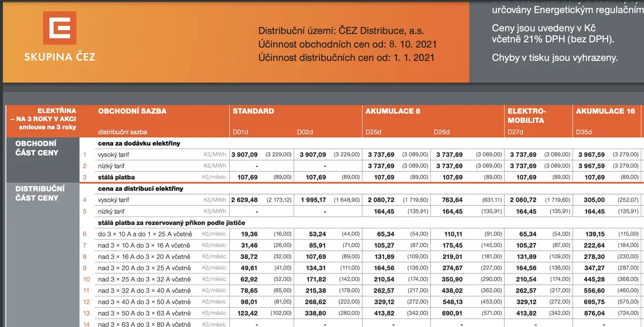Click the value '(2 173,12)' in parentheses
Image resolution: width=644 pixels, height=327 pixels.
[279, 200]
